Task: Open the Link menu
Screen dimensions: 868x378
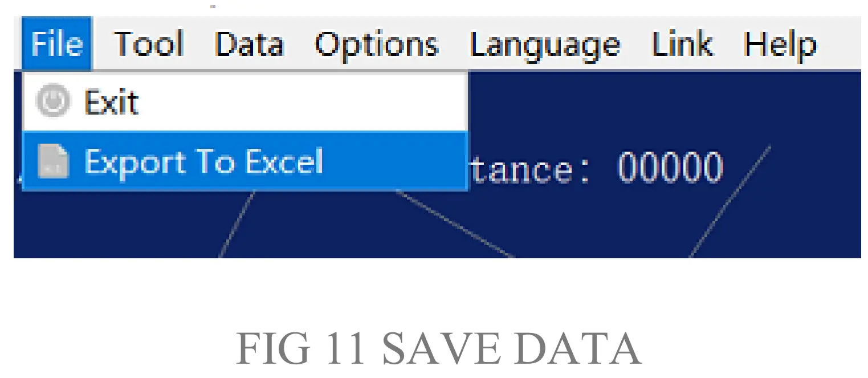Action: pos(682,44)
